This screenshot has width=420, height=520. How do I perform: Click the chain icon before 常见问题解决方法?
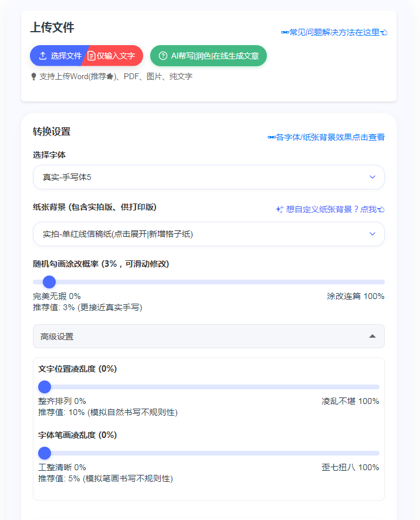[x=285, y=32]
